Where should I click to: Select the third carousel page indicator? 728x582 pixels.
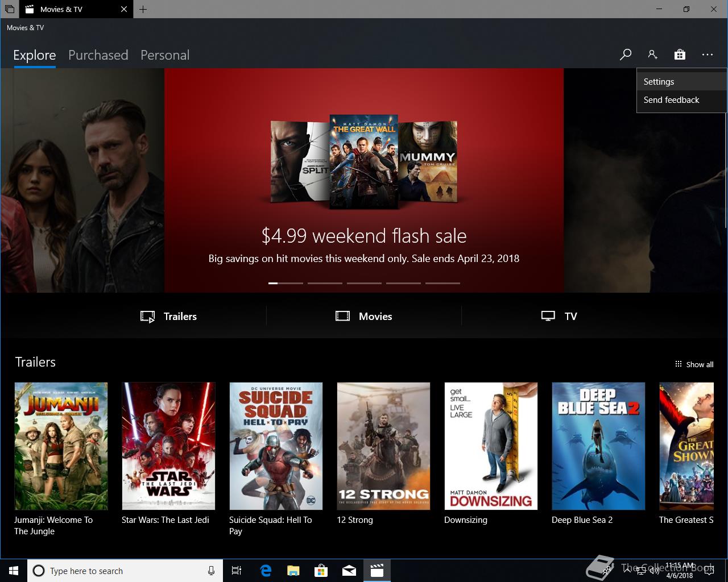[364, 283]
